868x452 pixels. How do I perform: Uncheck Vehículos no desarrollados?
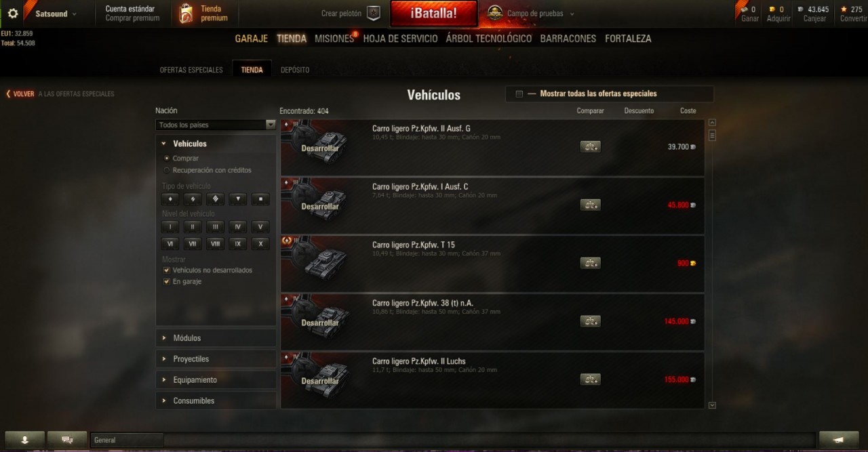coord(167,270)
